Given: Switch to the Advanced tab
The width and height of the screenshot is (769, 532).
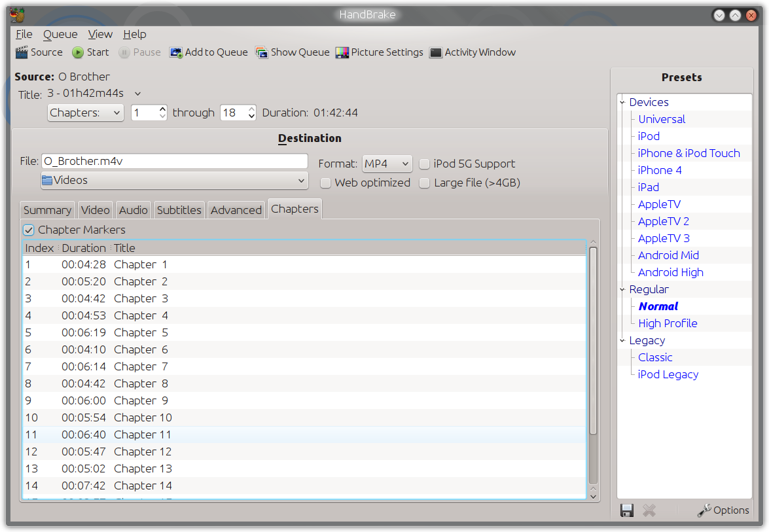Looking at the screenshot, I should tap(236, 210).
